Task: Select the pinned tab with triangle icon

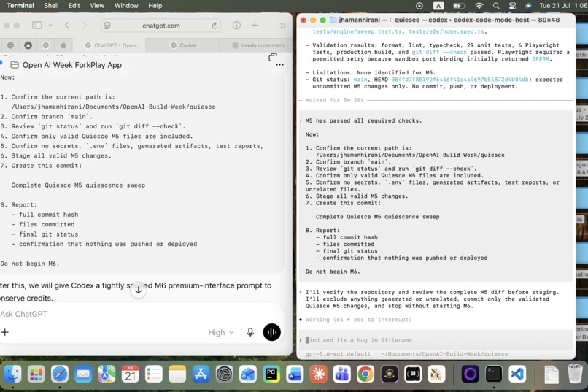Action: tap(28, 45)
